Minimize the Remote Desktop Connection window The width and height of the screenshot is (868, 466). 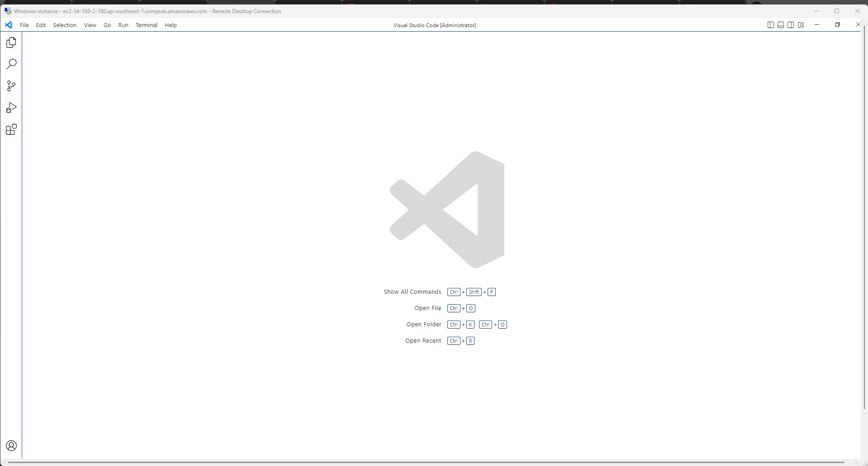816,11
